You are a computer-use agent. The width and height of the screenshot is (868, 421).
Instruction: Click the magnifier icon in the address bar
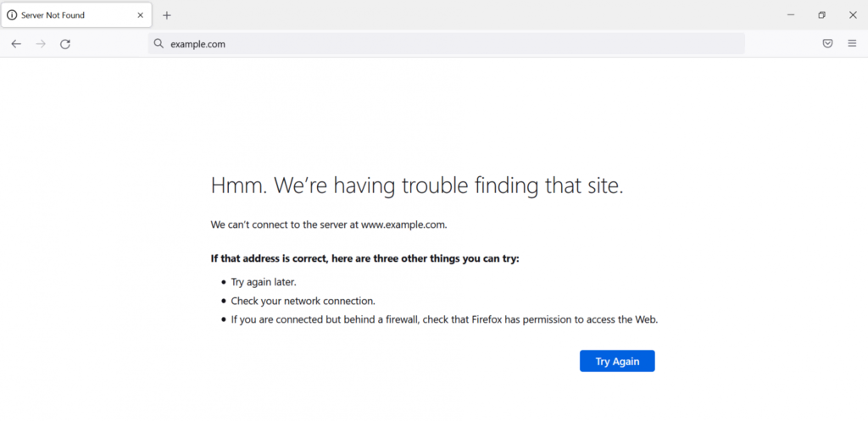click(159, 44)
